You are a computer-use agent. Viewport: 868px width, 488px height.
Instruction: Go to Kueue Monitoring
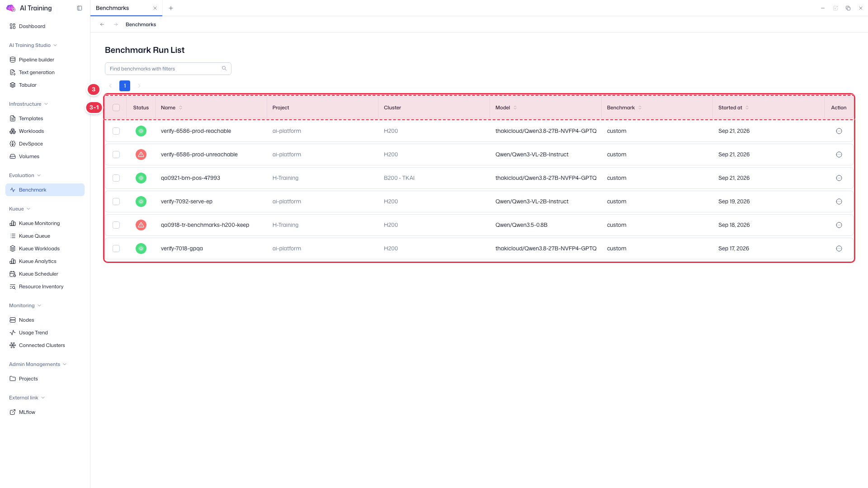(x=45, y=223)
